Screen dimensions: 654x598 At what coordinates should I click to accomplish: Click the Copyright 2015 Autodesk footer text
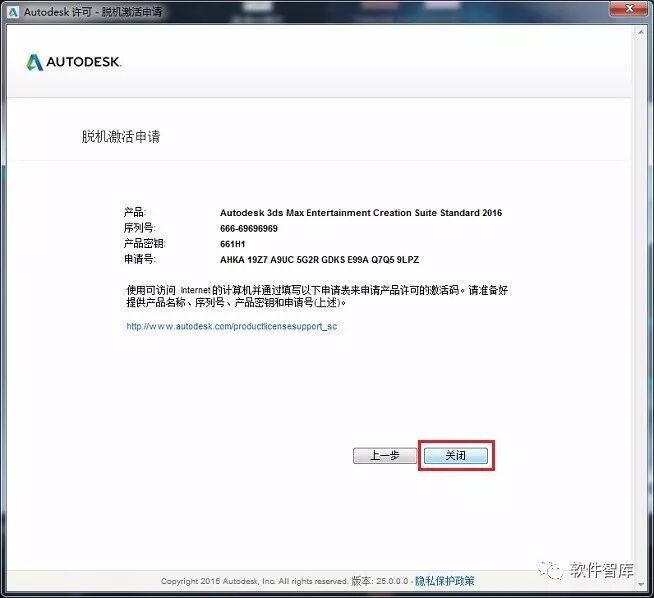[x=254, y=581]
